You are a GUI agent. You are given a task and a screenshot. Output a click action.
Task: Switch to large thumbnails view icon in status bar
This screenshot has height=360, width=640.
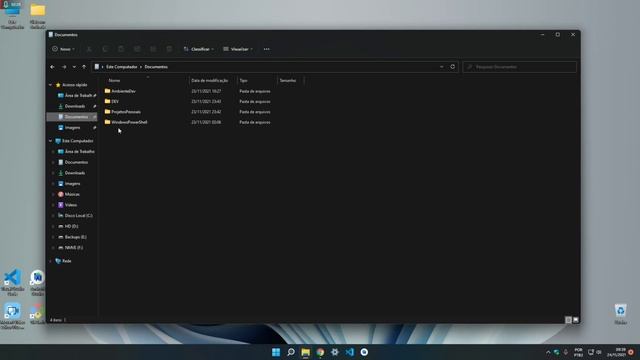point(576,320)
